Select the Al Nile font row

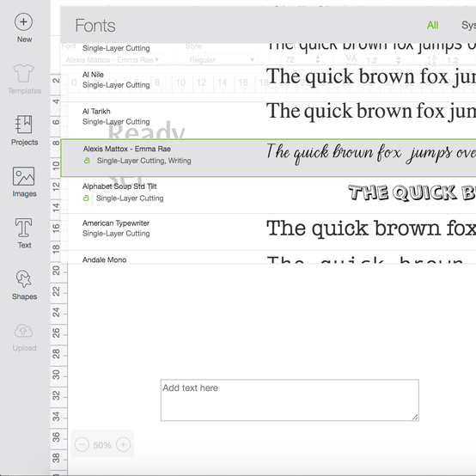tap(268, 83)
